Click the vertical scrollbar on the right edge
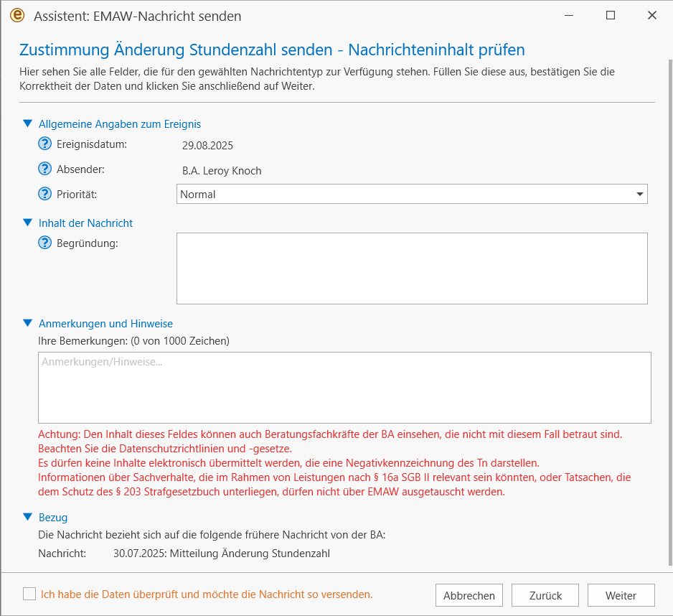This screenshot has width=673, height=616. point(671,314)
